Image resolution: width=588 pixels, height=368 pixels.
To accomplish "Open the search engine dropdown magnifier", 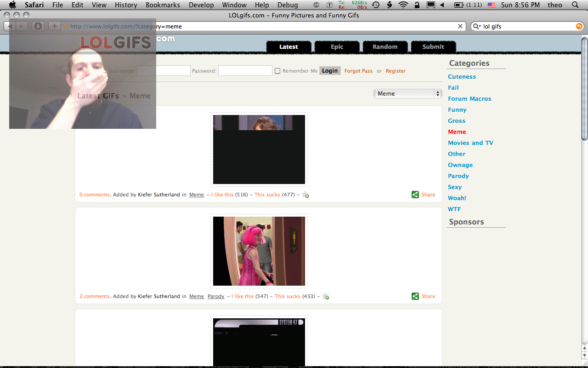I will (477, 26).
